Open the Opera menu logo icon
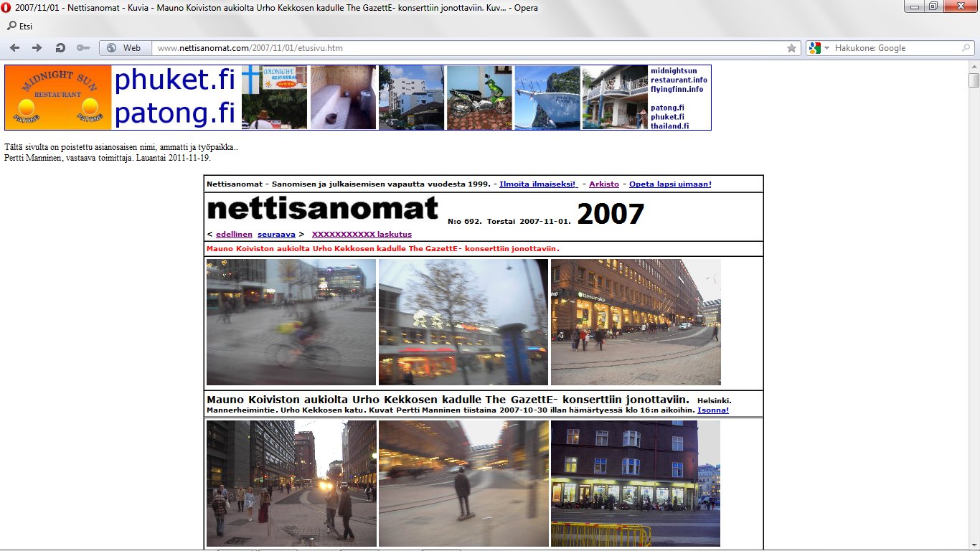This screenshot has width=980, height=551. point(6,8)
